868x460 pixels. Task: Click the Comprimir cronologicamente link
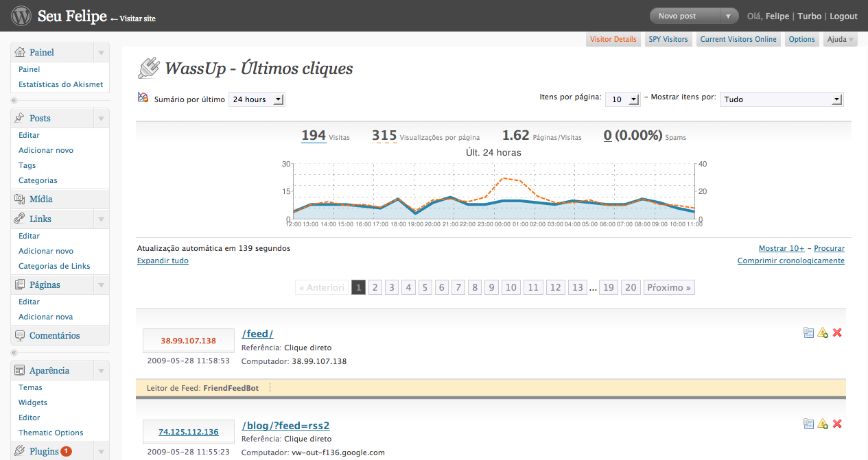[791, 261]
